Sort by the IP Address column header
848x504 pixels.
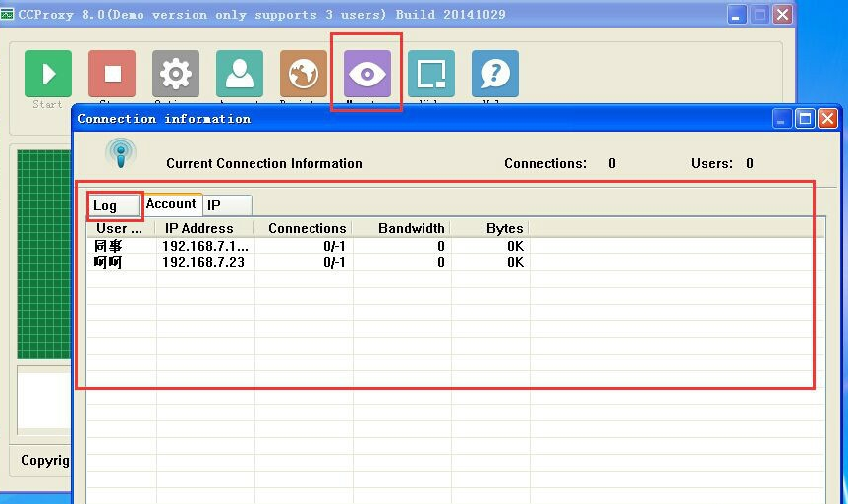(x=204, y=228)
